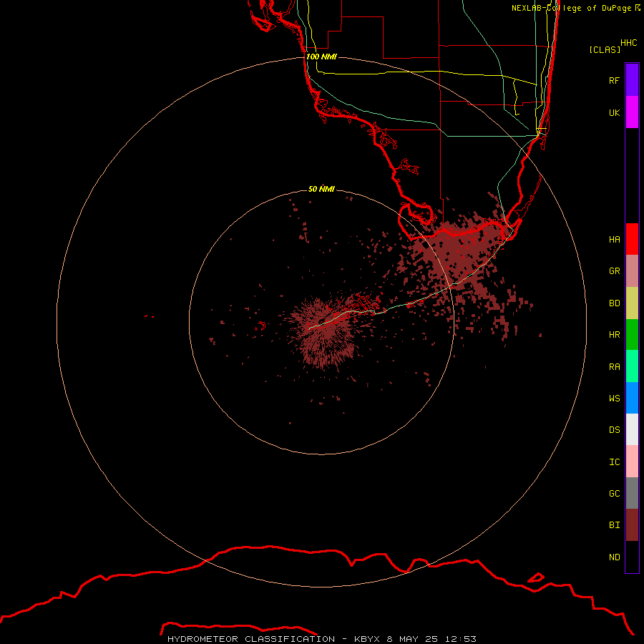The height and width of the screenshot is (644, 644).
Task: Click the WS legend label
Action: point(615,399)
